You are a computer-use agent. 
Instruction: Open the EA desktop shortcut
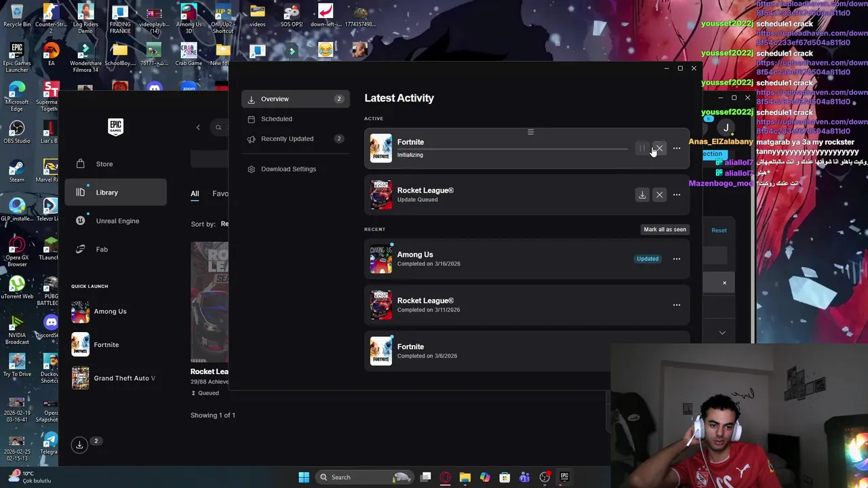click(51, 54)
